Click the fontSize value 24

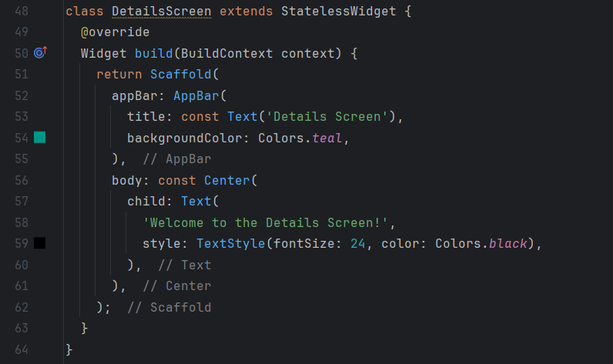[x=358, y=244]
